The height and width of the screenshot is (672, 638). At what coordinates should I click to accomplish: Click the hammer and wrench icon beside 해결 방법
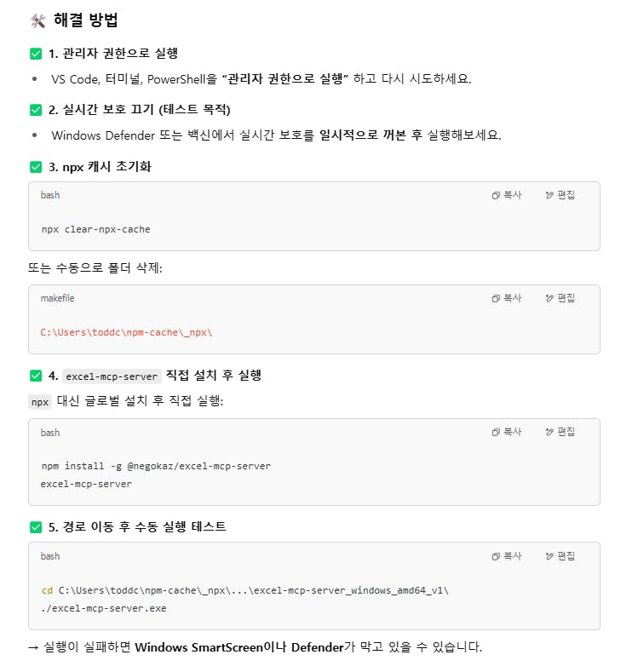pyautogui.click(x=37, y=20)
